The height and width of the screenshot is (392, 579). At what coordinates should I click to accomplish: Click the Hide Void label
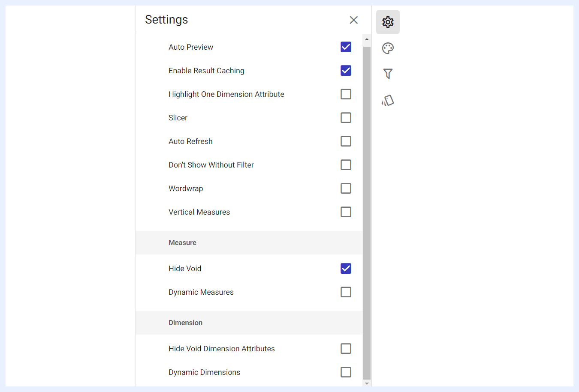[x=185, y=269]
